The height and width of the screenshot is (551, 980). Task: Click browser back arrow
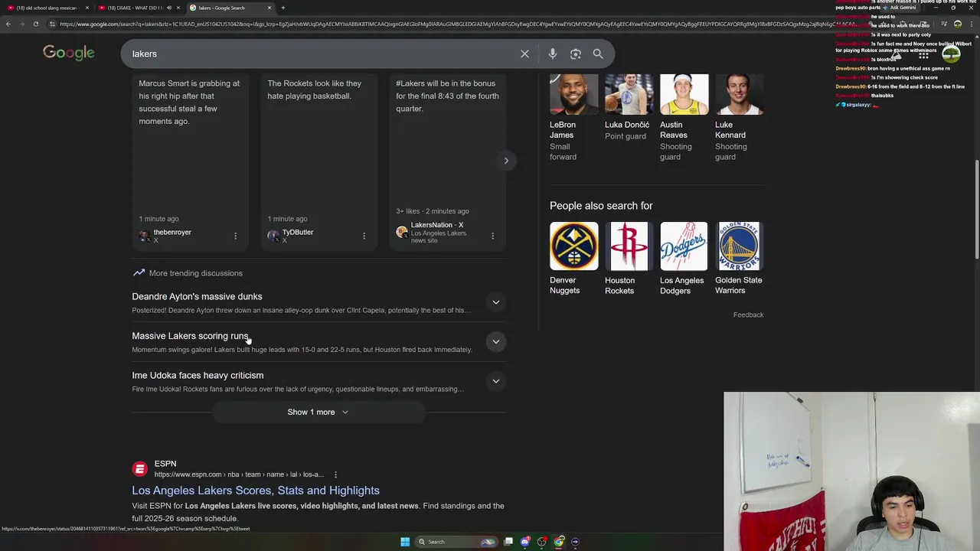(8, 24)
